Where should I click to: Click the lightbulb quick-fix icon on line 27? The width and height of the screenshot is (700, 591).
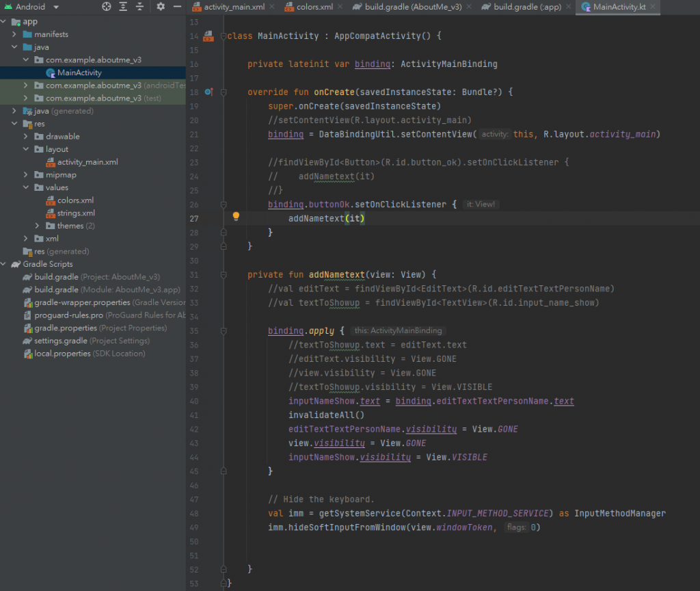tap(236, 216)
